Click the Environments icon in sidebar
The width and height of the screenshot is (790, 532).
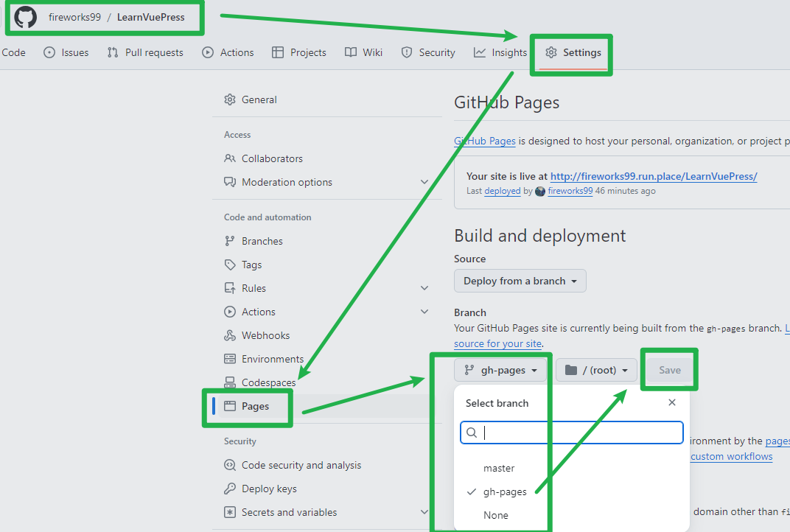pyautogui.click(x=230, y=359)
